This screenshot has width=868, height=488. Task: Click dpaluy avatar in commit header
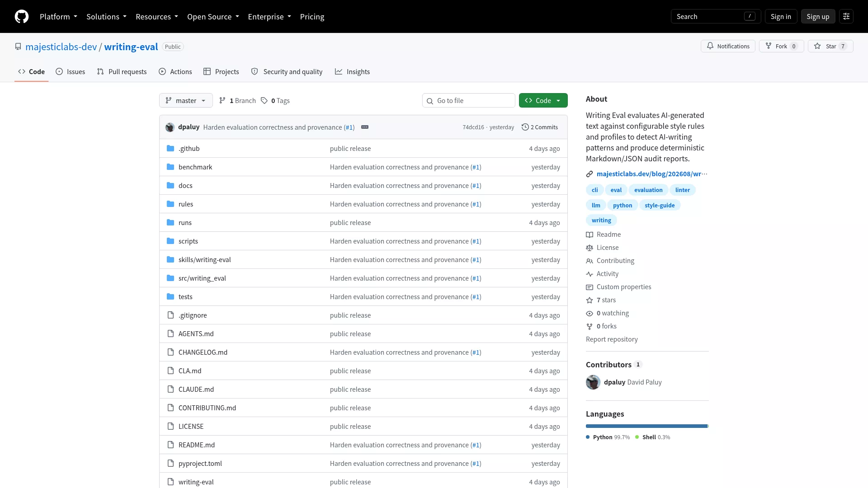170,127
